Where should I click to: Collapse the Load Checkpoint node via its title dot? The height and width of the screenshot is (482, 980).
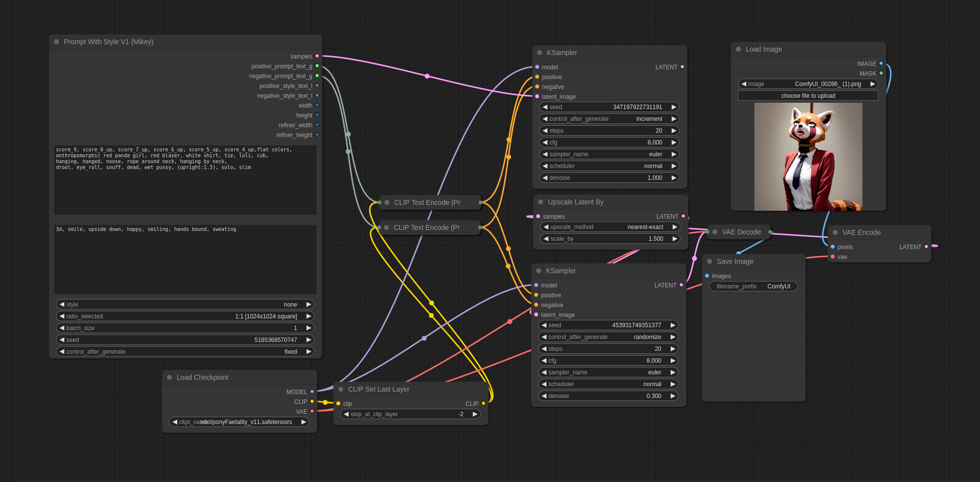[x=169, y=377]
